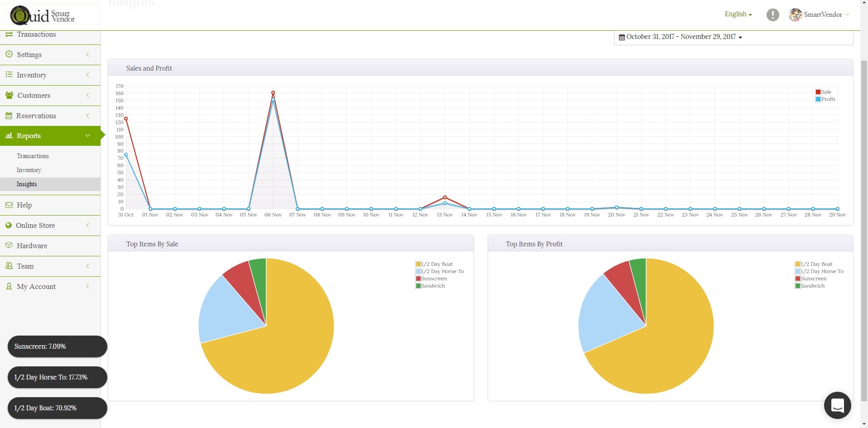Click the Inventory list icon
Image resolution: width=868 pixels, height=428 pixels.
[x=9, y=75]
